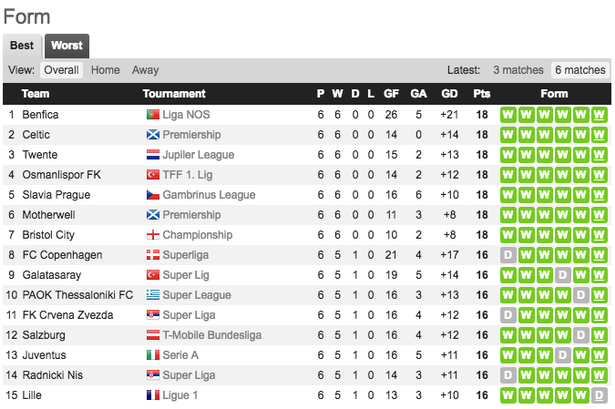The height and width of the screenshot is (409, 615).
Task: Switch view to Home matches
Action: point(105,70)
